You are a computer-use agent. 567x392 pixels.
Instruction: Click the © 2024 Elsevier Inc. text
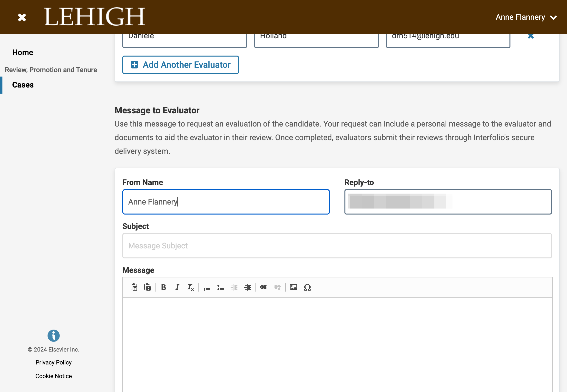(54, 350)
